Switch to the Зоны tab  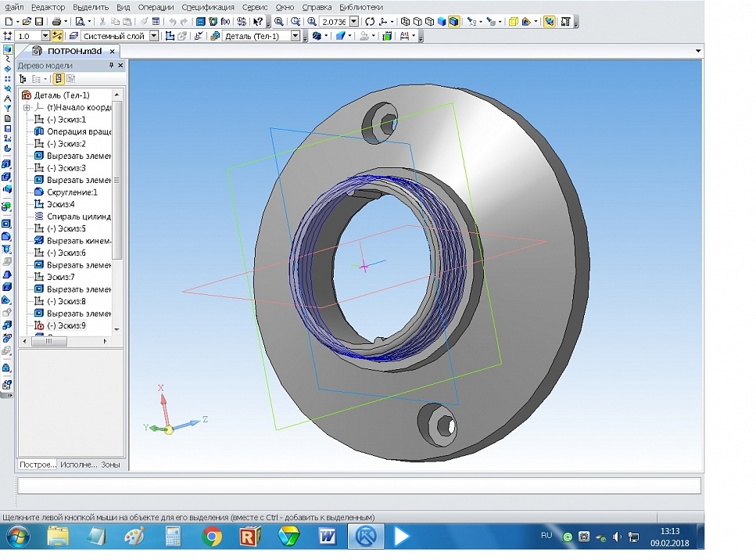110,464
